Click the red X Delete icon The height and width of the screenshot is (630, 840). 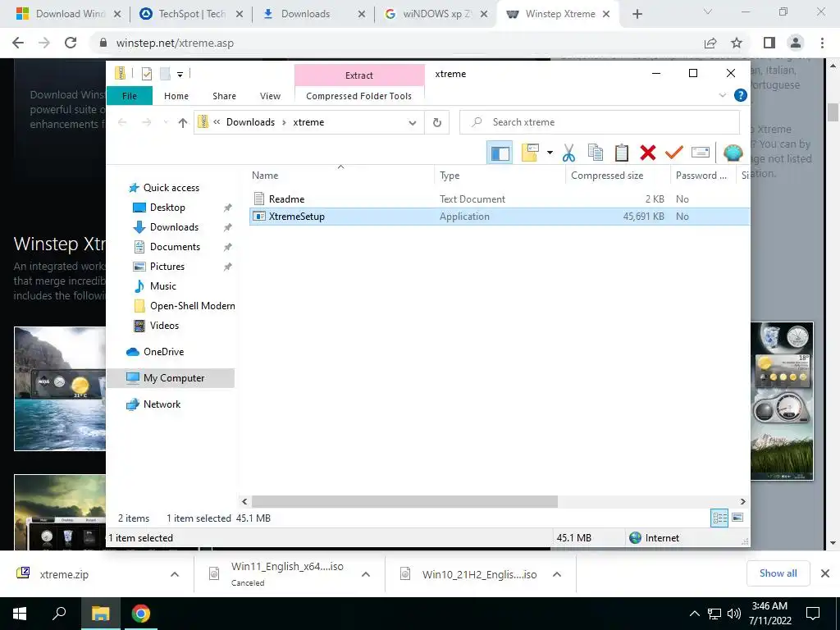click(x=648, y=153)
